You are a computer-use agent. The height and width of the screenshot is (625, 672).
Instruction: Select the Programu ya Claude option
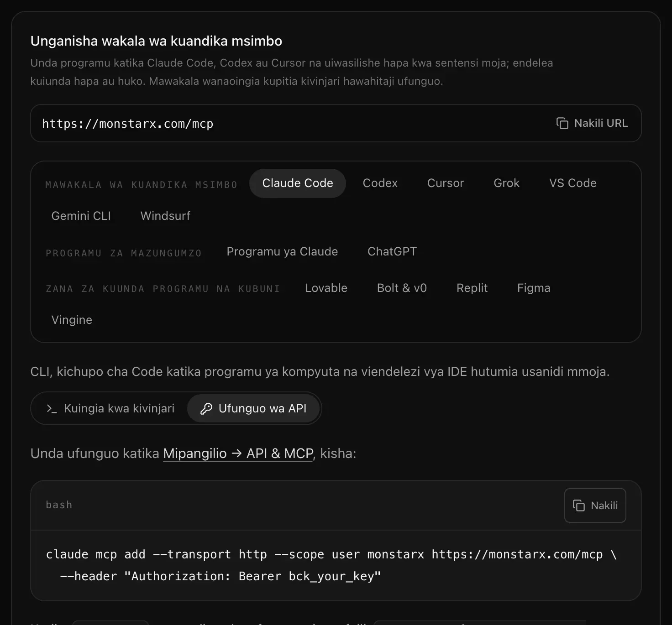click(x=282, y=251)
